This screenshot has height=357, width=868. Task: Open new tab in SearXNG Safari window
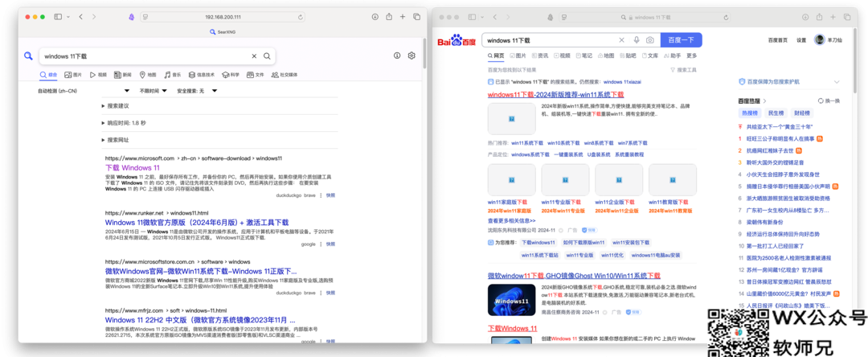pos(403,17)
